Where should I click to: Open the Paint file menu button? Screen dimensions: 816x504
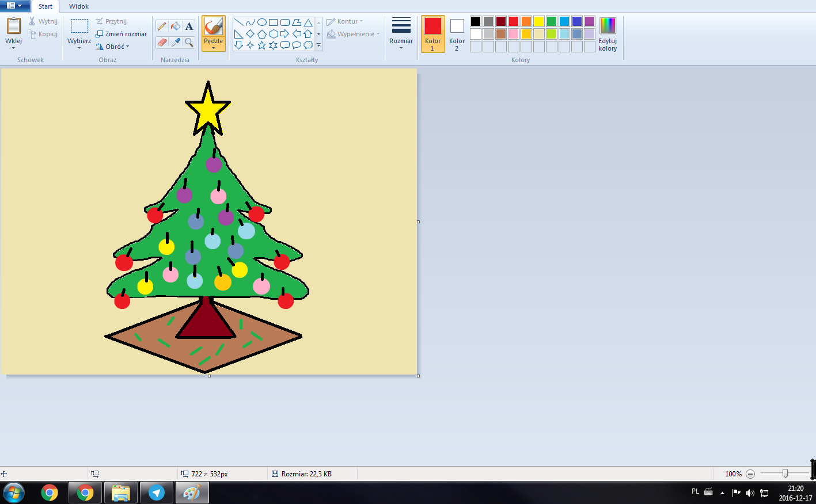(x=14, y=6)
